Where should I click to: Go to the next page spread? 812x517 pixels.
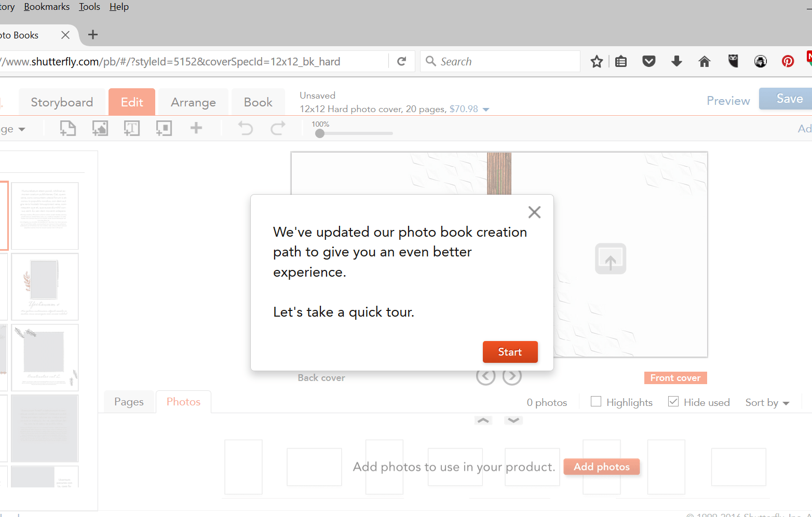tap(512, 376)
